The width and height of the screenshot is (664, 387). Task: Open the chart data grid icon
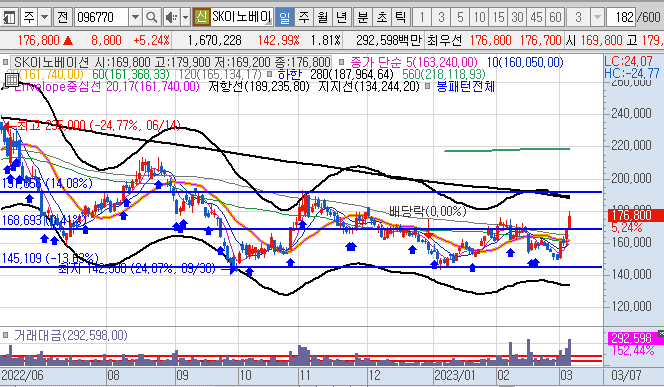pyautogui.click(x=11, y=79)
